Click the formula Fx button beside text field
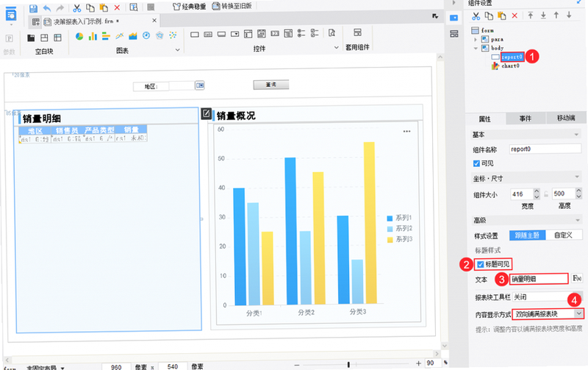 point(577,278)
